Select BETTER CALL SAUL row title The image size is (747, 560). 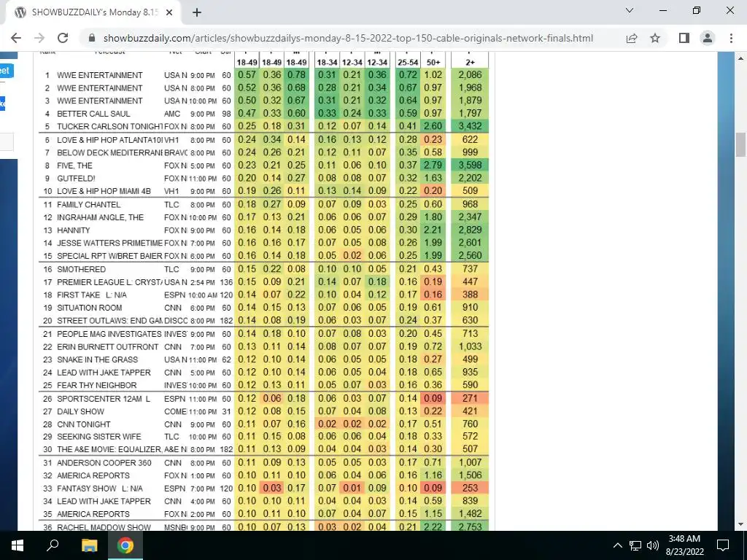[93, 114]
